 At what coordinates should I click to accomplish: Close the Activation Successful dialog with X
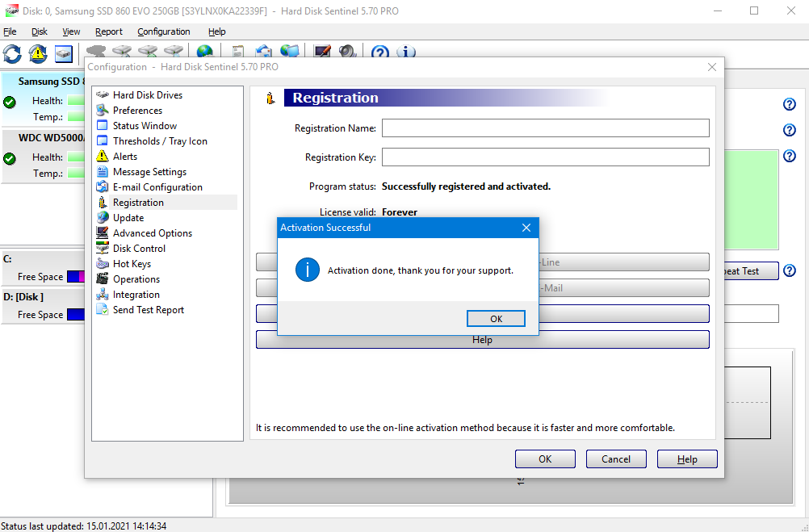[x=526, y=228]
